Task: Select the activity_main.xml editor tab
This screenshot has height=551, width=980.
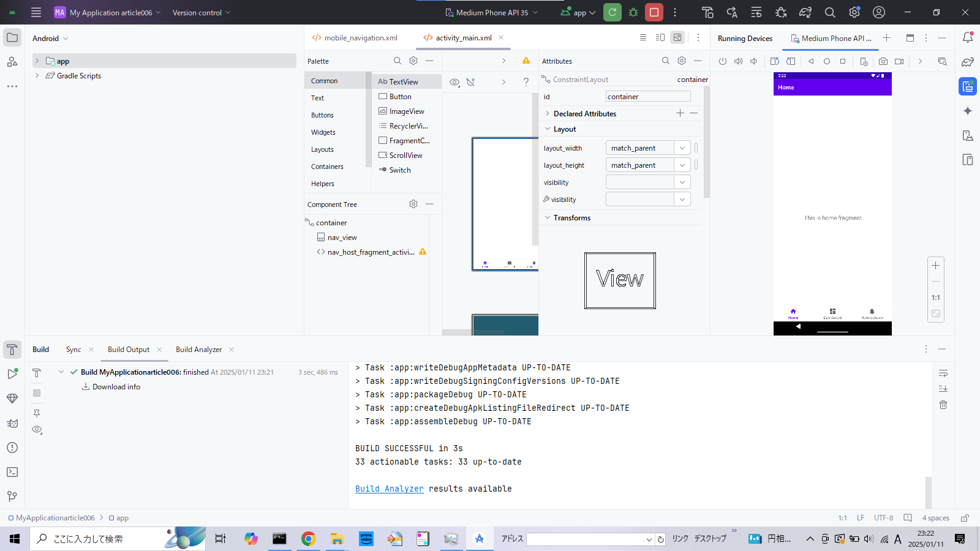Action: [464, 37]
